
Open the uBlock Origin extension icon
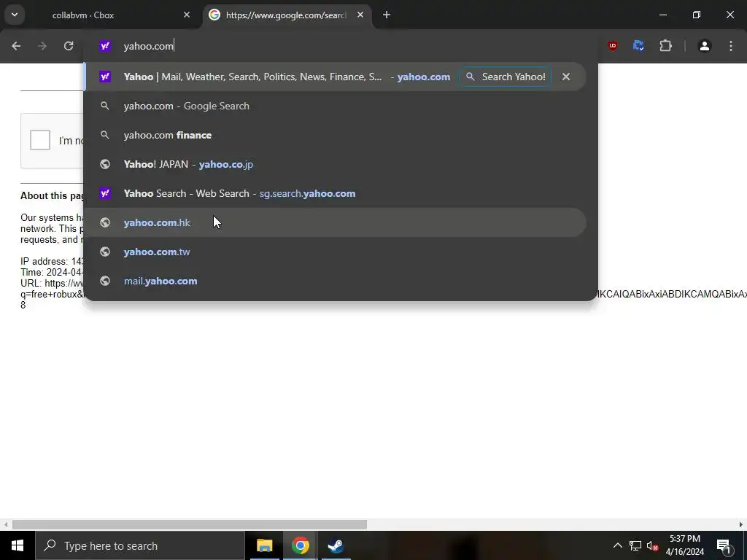coord(613,46)
